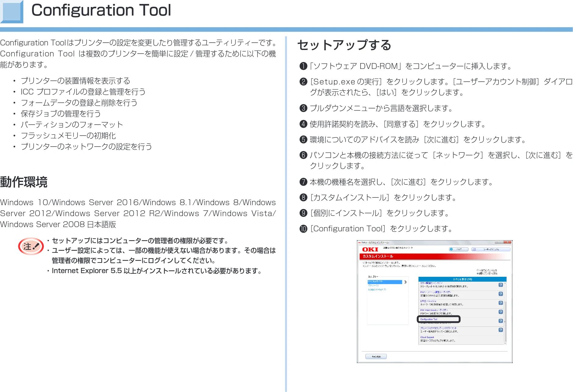Click the 動作環境 heading
Image resolution: width=573 pixels, height=392 pixels.
(x=24, y=182)
